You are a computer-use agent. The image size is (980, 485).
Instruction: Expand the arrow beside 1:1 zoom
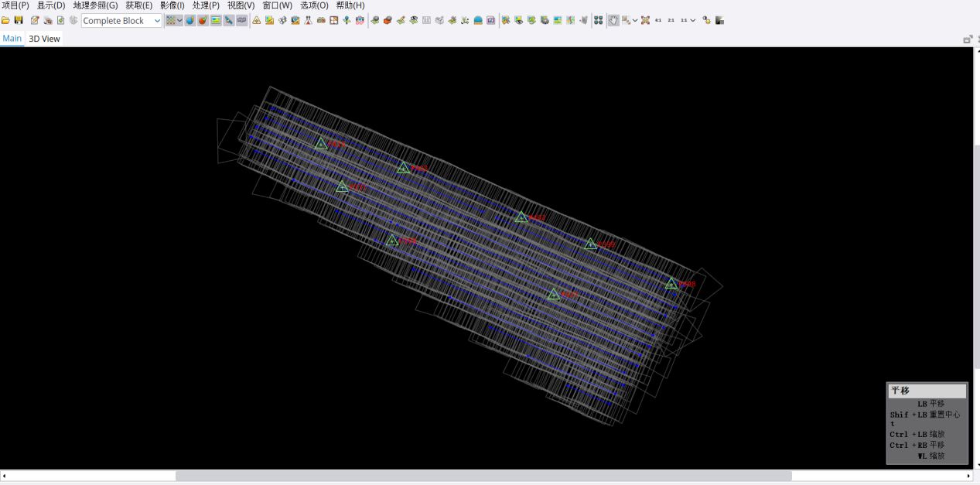point(693,21)
